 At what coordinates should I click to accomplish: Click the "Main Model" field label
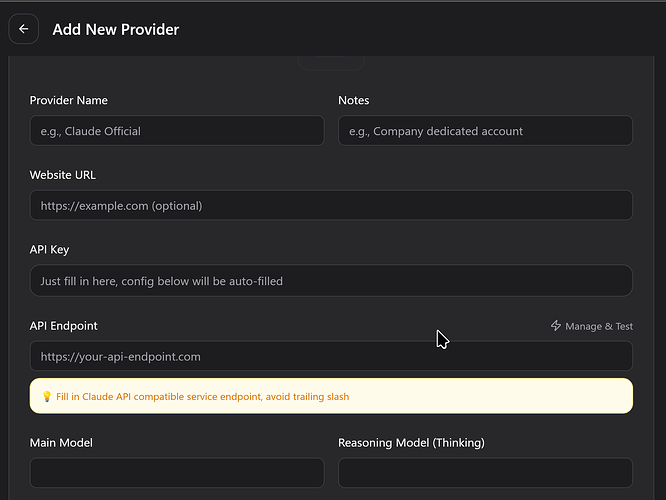62,443
